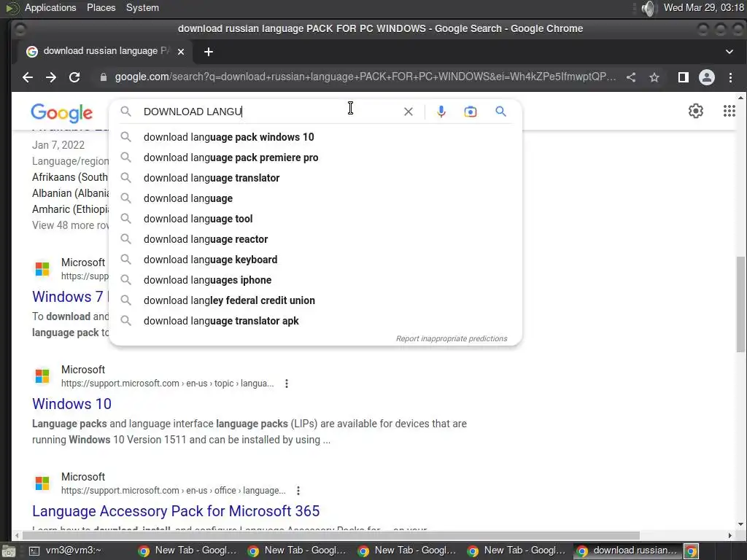Viewport: 747px width, 560px height.
Task: Search by voice microphone
Action: coord(441,112)
